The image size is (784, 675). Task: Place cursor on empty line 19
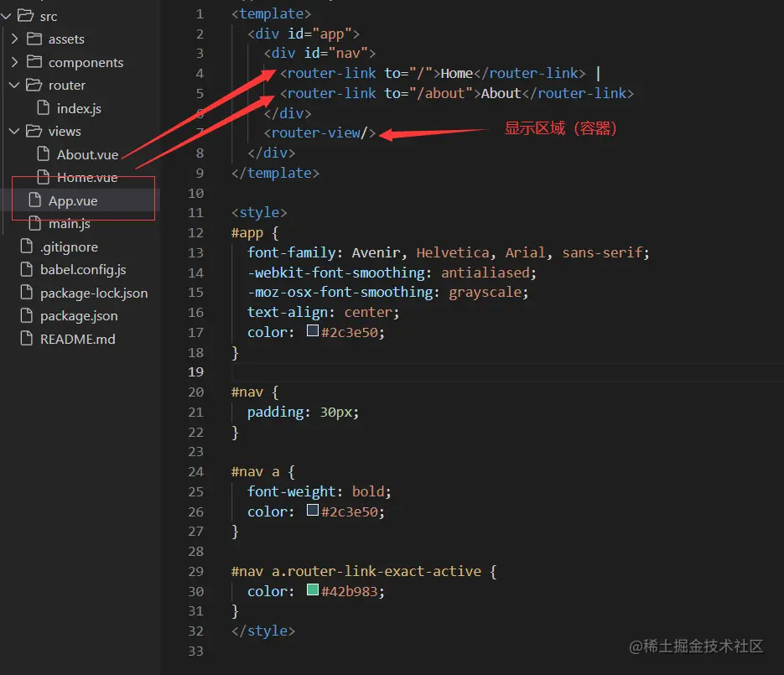507,372
